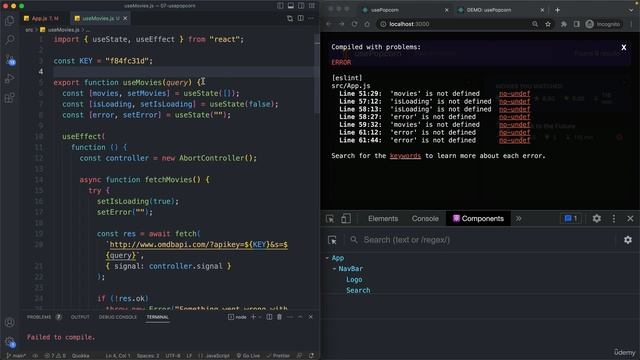The height and width of the screenshot is (360, 640).
Task: Open the Extensions view in VS Code
Action: [9, 98]
